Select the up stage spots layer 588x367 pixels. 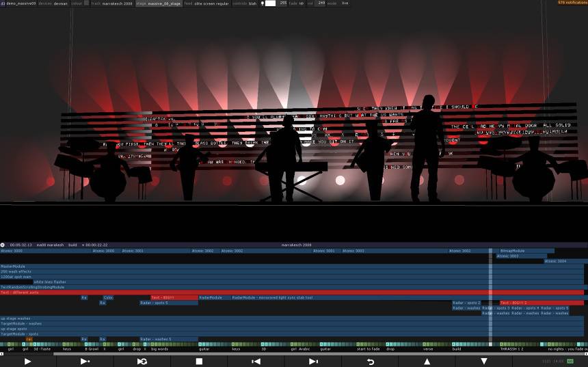[x=292, y=329]
